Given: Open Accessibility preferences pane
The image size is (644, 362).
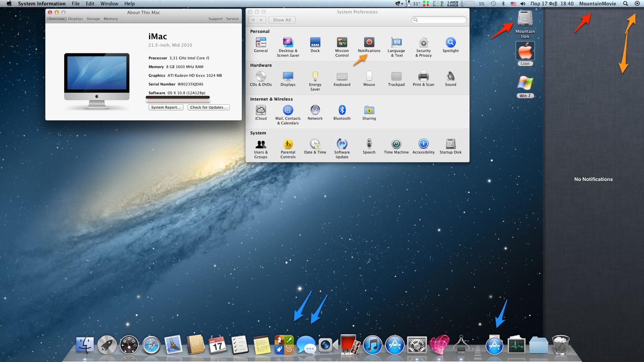Looking at the screenshot, I should (423, 146).
